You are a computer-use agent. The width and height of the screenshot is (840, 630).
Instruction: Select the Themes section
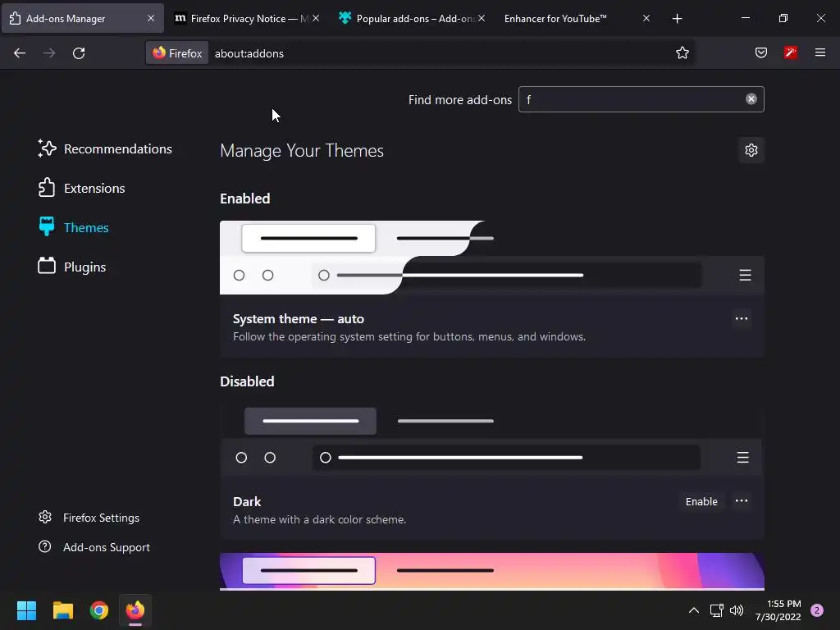pos(73,228)
